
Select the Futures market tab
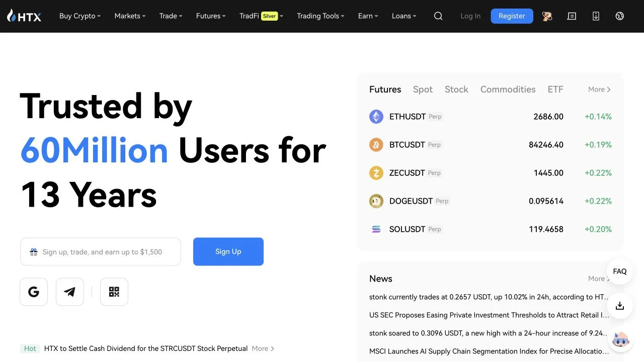[x=385, y=89]
